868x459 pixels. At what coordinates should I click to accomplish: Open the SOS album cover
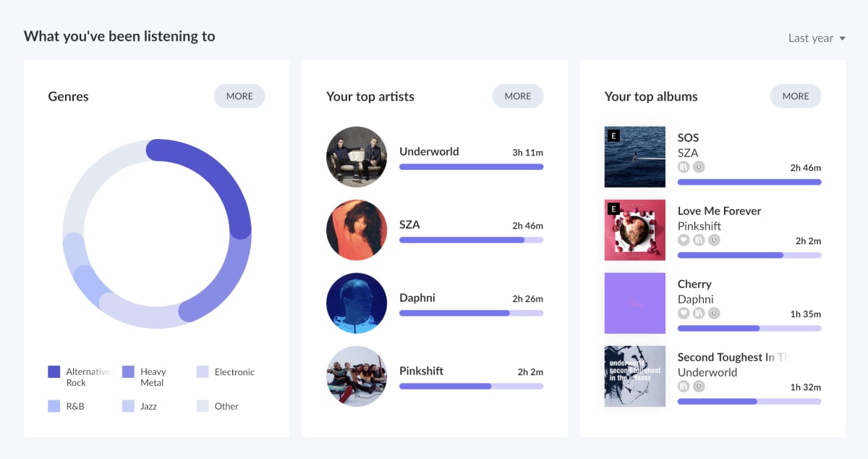tap(635, 157)
